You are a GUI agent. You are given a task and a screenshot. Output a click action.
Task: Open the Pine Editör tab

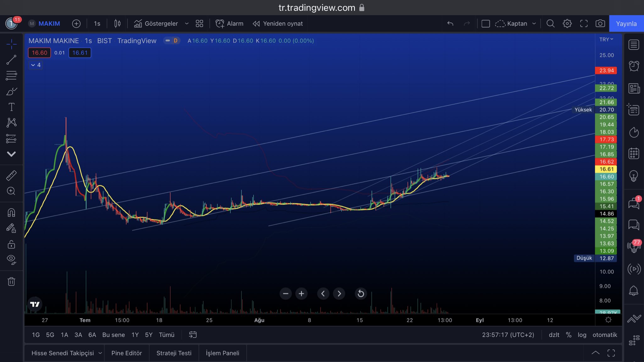[x=127, y=353]
